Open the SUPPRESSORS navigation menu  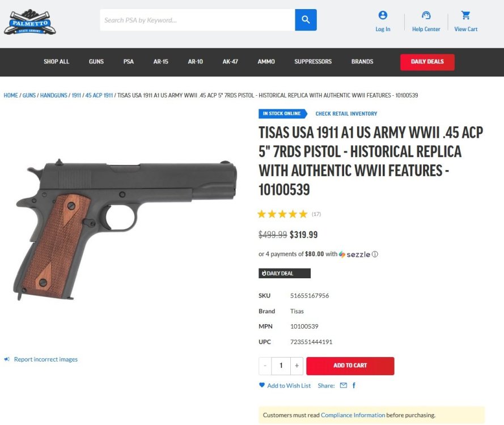[x=313, y=61]
